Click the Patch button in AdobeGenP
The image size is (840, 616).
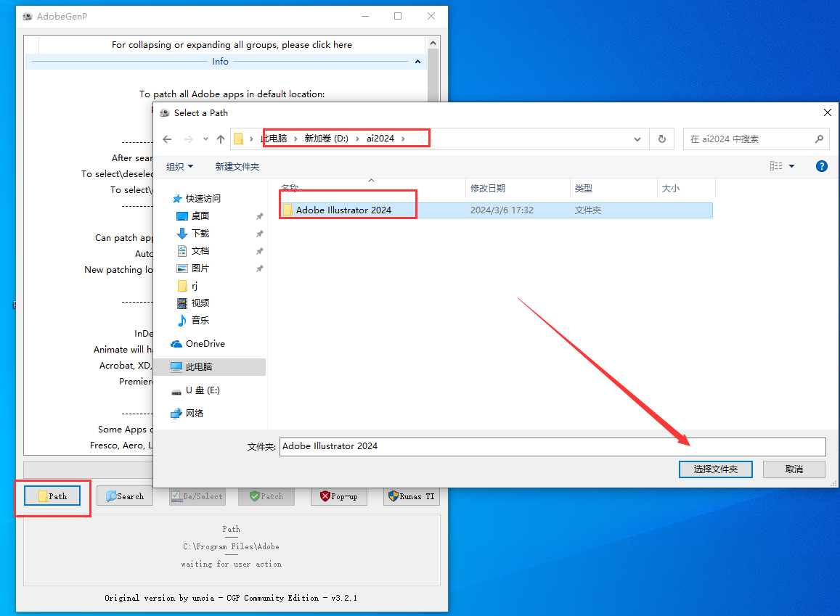point(266,496)
